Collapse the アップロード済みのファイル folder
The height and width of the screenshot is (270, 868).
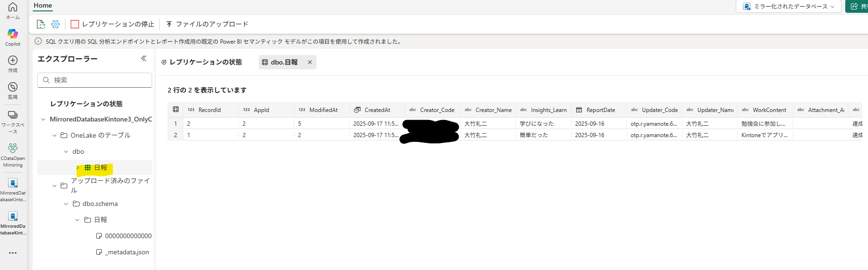click(x=54, y=186)
